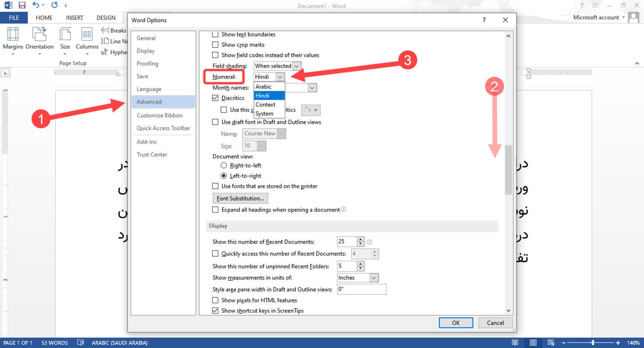Open the measurement units Inches dropdown
644x348 pixels.
374,278
